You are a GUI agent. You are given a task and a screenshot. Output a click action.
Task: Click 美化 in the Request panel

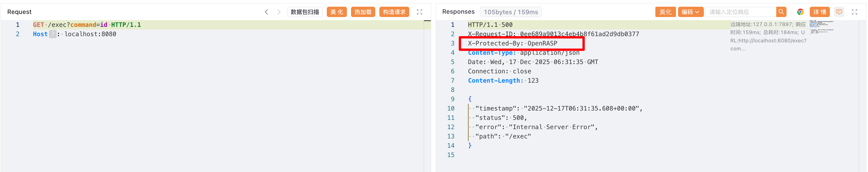[337, 12]
